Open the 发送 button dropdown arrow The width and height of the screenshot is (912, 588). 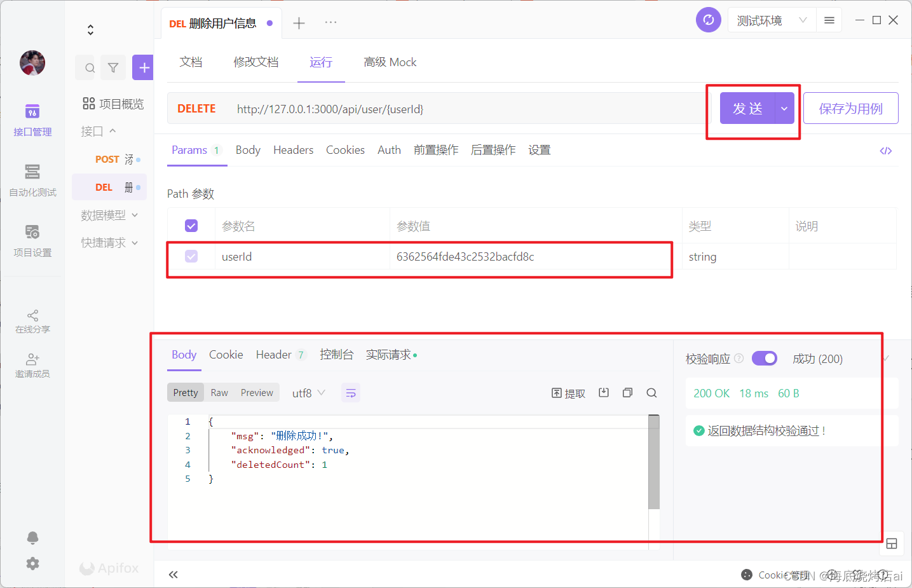(x=784, y=109)
